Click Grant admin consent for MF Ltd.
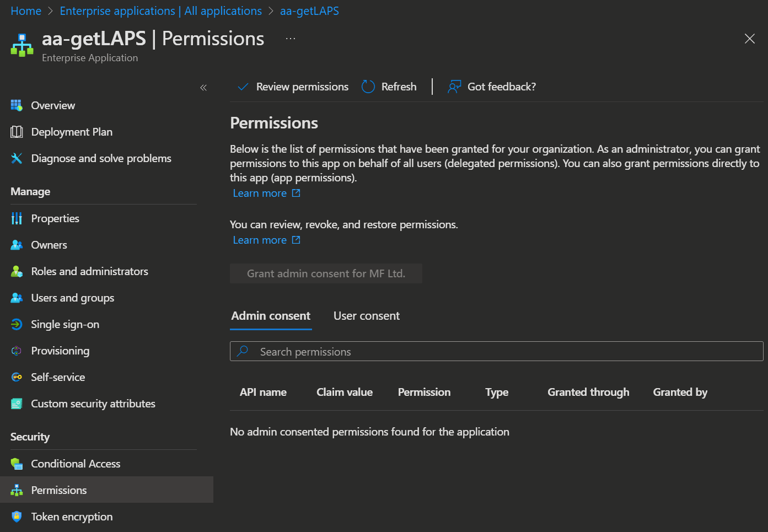This screenshot has width=768, height=532. [x=326, y=273]
